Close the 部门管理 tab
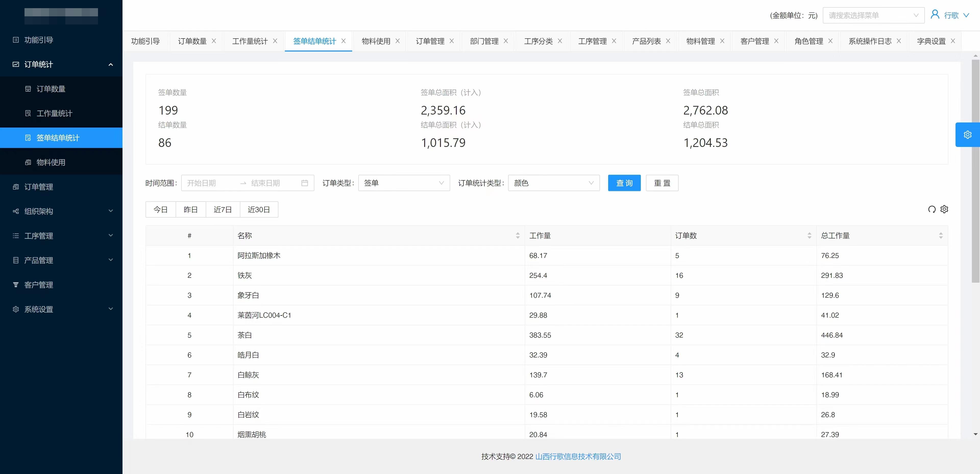This screenshot has height=474, width=980. coord(506,41)
